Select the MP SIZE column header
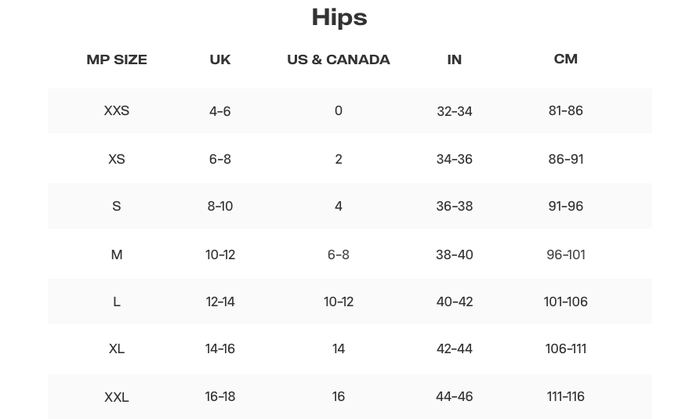 [x=116, y=59]
